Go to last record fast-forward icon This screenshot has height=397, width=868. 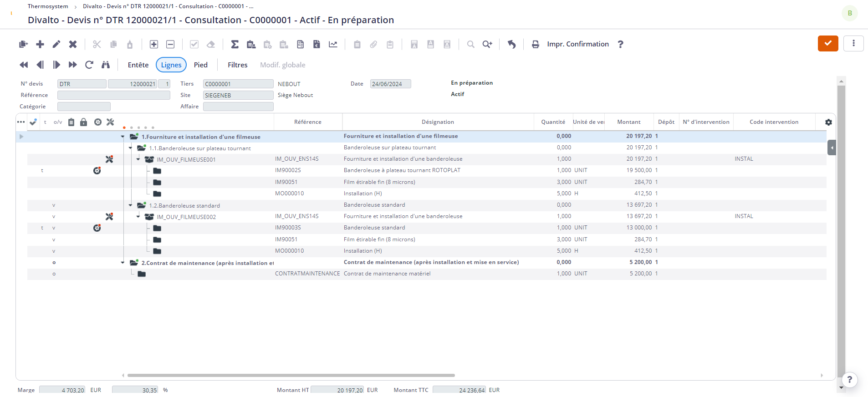tap(73, 65)
